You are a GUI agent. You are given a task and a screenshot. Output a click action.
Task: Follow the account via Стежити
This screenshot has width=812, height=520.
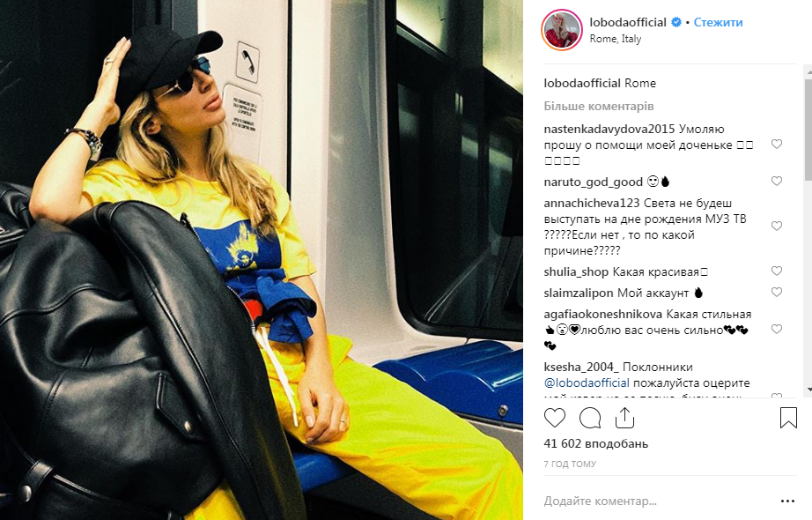[x=718, y=22]
